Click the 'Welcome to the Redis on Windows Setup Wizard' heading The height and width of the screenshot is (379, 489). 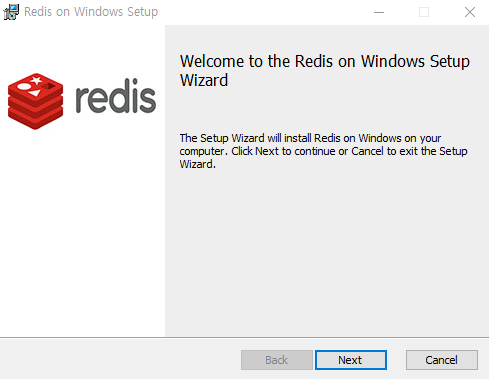tap(325, 71)
